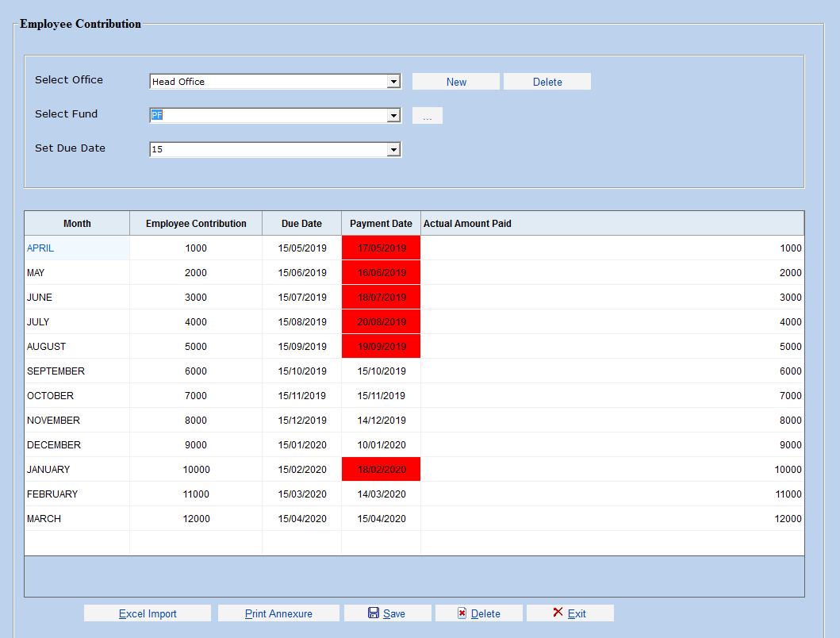This screenshot has width=840, height=638.
Task: Select the JANUARY month cell
Action: [x=77, y=471]
